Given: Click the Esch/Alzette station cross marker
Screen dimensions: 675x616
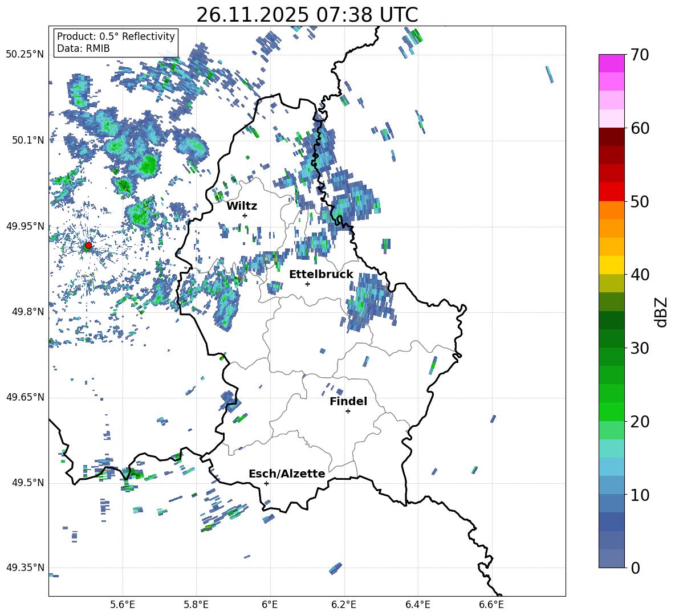Looking at the screenshot, I should click(266, 483).
